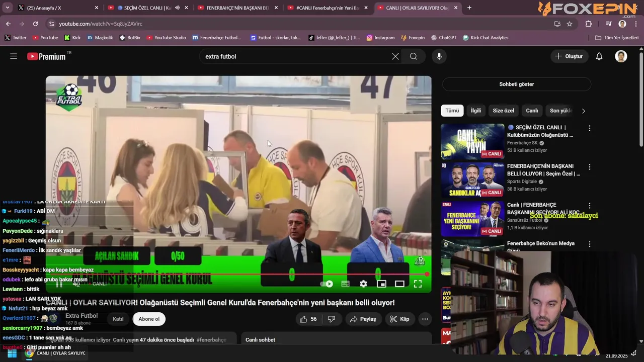Like the video
This screenshot has width=644, height=362.
[308, 319]
